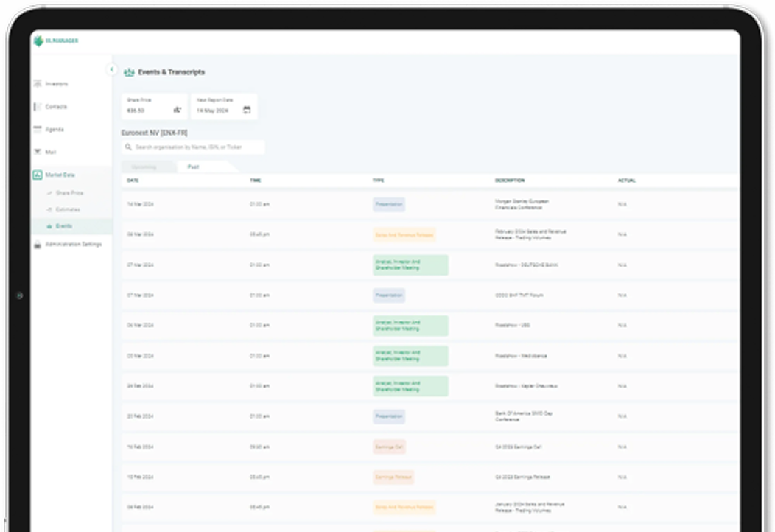Viewport: 775px width, 532px height.
Task: Open Roadshow - UBS description
Action: click(513, 326)
